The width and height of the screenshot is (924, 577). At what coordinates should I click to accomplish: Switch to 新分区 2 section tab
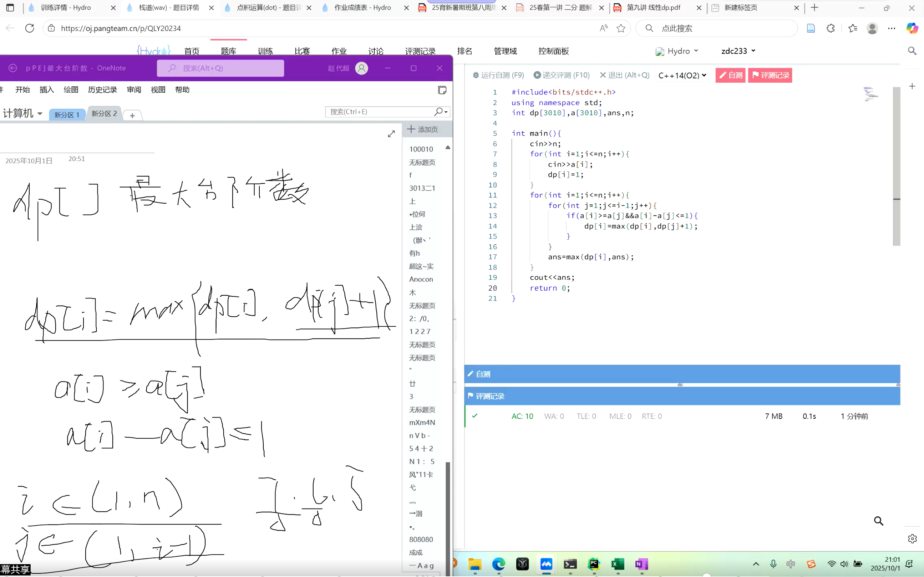tap(104, 114)
